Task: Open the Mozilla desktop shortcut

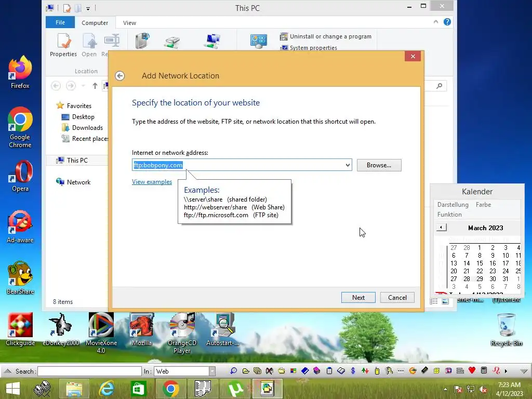Action: click(x=142, y=329)
